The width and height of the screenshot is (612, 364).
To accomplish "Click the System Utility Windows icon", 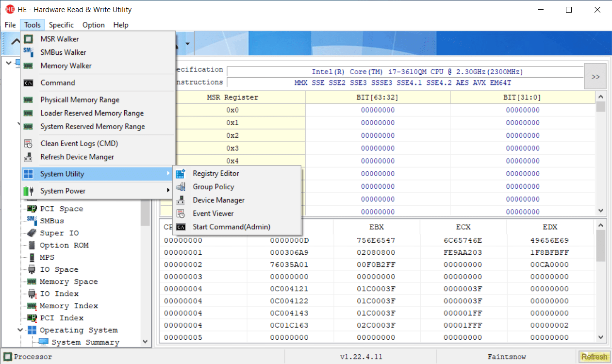I will 29,174.
